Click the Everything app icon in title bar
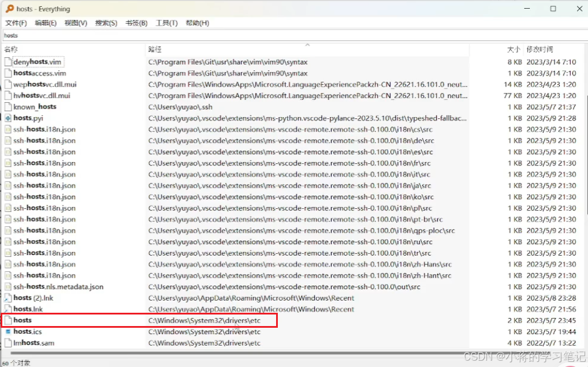The width and height of the screenshot is (588, 367). [x=10, y=9]
